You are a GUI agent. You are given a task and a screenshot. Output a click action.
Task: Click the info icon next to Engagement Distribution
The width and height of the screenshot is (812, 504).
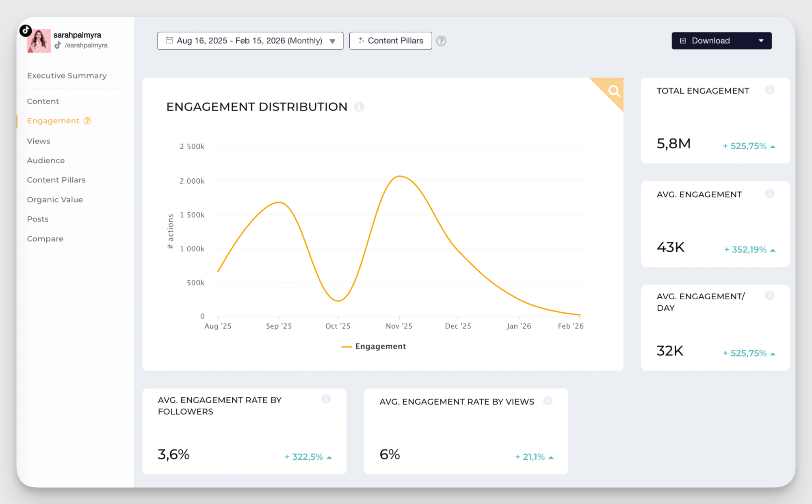coord(359,106)
